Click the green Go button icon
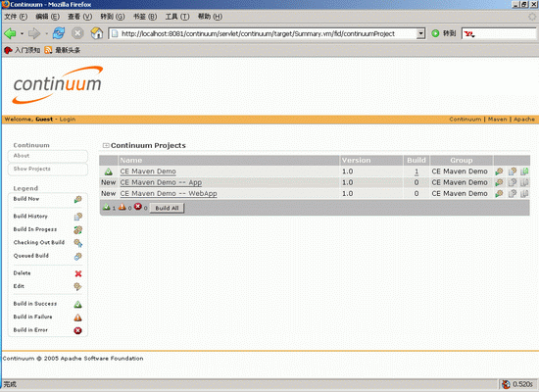 (435, 33)
